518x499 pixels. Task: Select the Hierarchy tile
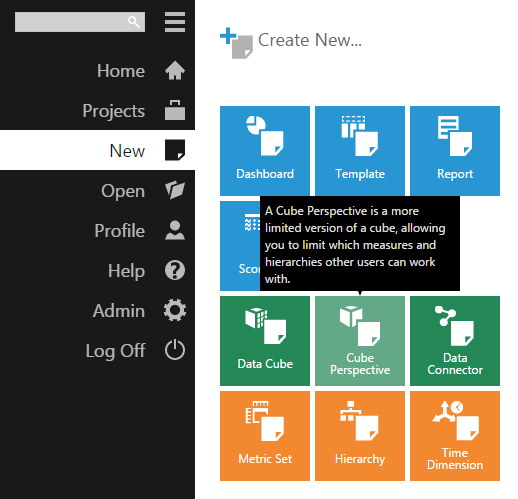pos(360,436)
